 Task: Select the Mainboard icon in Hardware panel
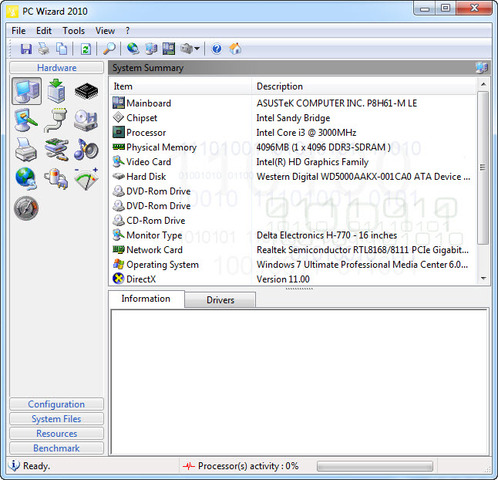click(x=56, y=91)
